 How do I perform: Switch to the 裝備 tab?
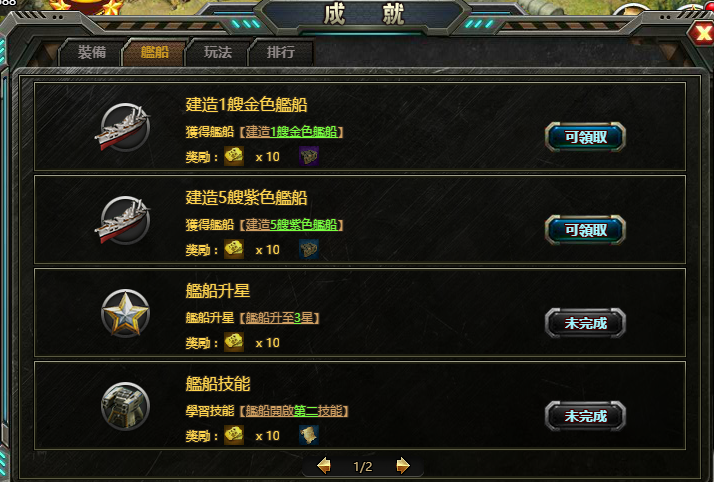click(x=92, y=52)
